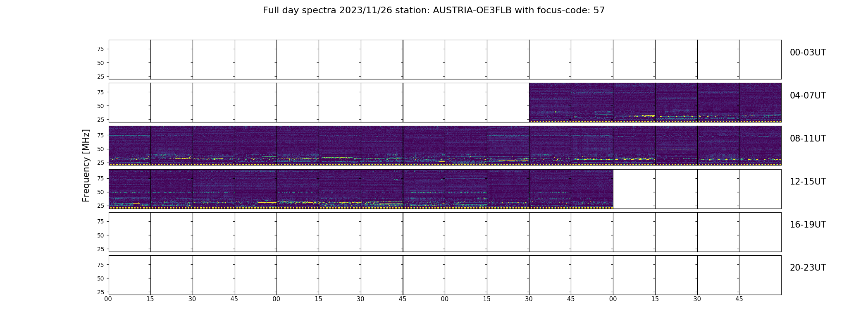Select the 08-11UT row label
The width and height of the screenshot is (868, 331).
[808, 139]
